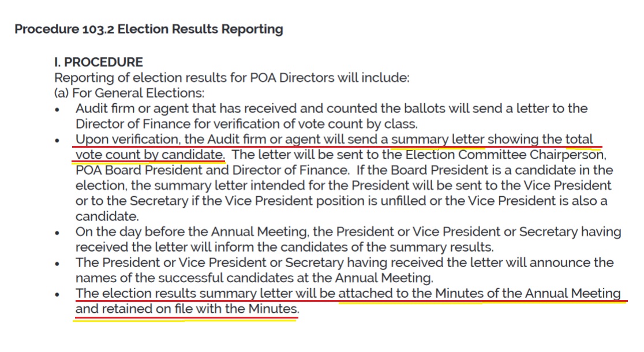This screenshot has width=644, height=352.
Task: Click the bullet before "Upon verification"
Action: 57,140
